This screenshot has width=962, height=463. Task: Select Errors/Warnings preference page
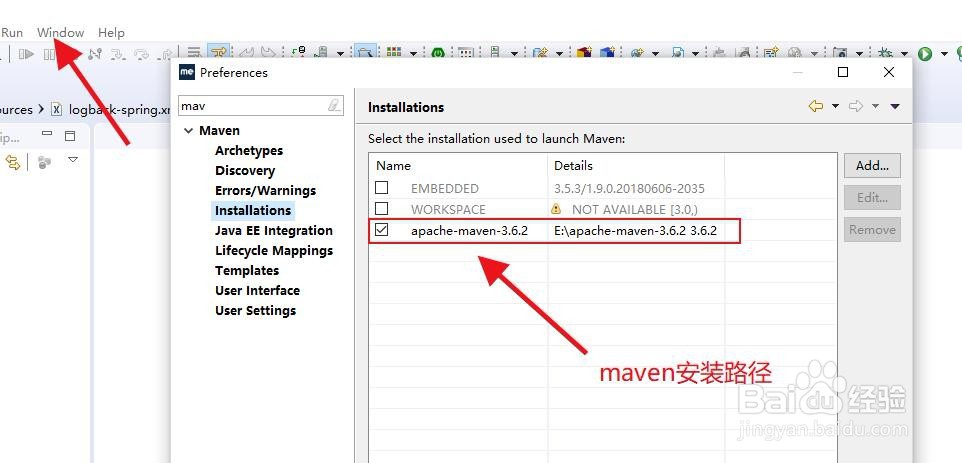coord(265,190)
